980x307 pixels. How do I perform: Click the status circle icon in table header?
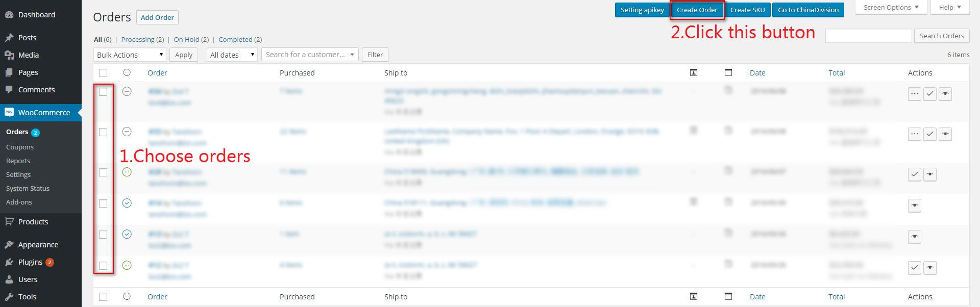[127, 73]
